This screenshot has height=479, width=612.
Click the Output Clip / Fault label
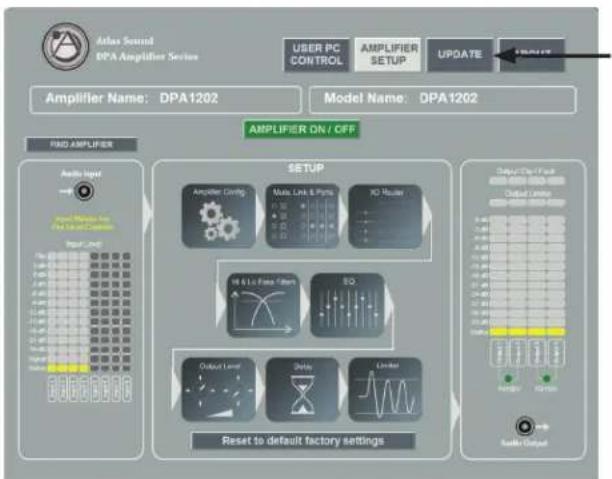coord(526,171)
